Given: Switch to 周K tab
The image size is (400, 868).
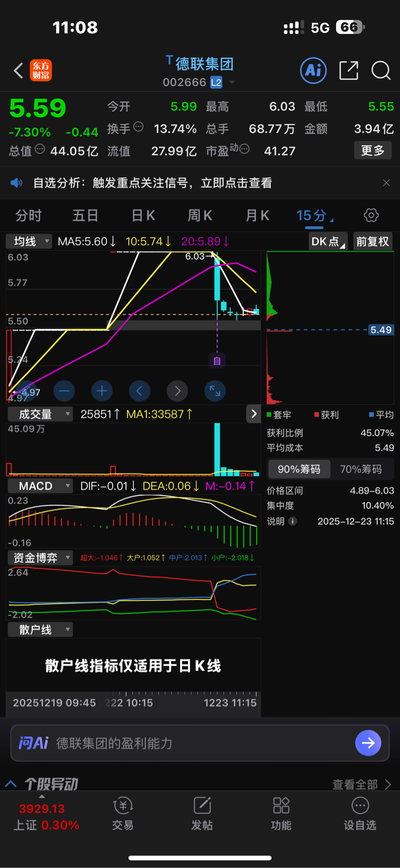Looking at the screenshot, I should pyautogui.click(x=200, y=215).
